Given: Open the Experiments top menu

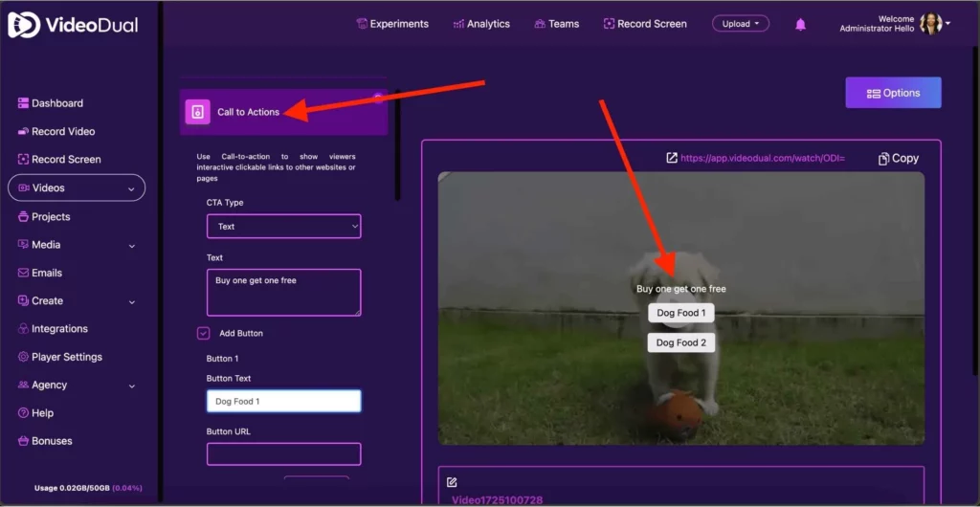Looking at the screenshot, I should (391, 24).
